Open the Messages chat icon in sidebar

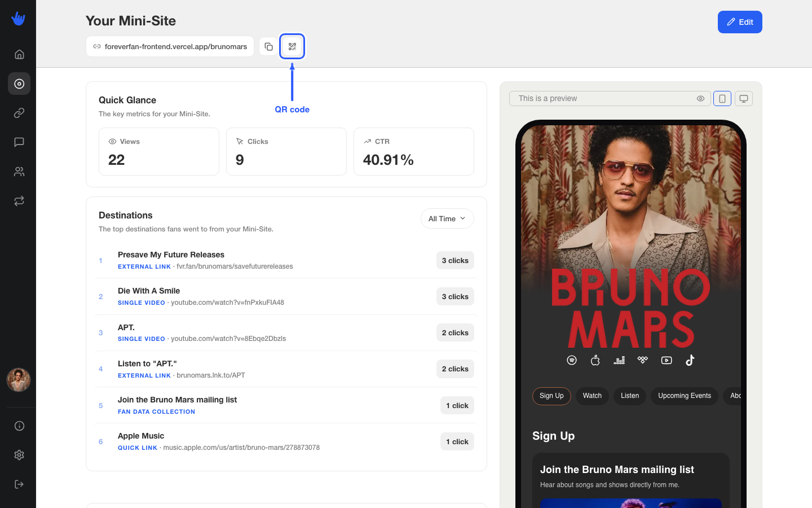pyautogui.click(x=19, y=142)
